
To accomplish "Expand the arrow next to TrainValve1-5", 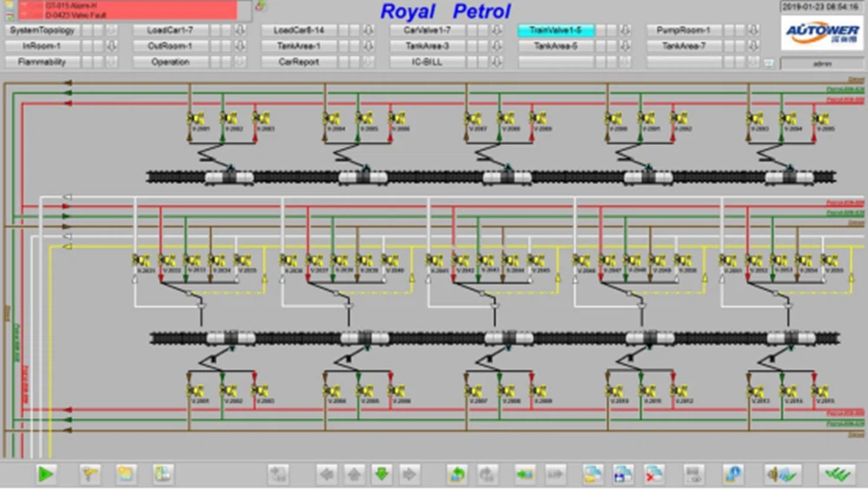I will tap(625, 30).
